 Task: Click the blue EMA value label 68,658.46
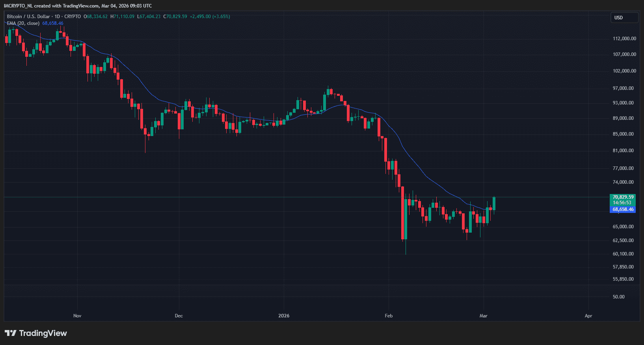point(623,209)
